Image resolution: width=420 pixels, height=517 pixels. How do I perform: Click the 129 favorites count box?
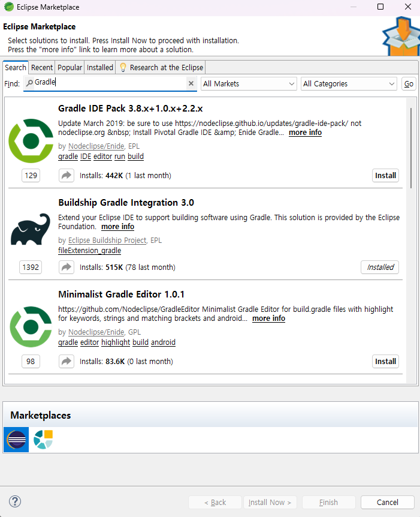[x=31, y=175]
